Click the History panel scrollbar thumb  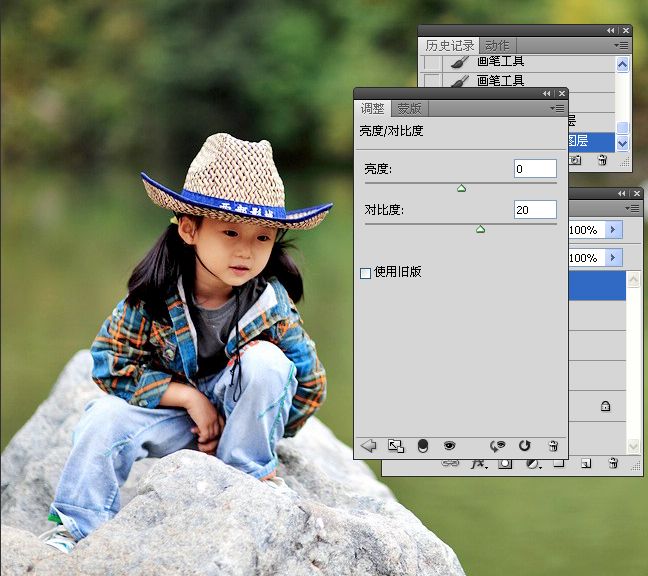pyautogui.click(x=622, y=127)
